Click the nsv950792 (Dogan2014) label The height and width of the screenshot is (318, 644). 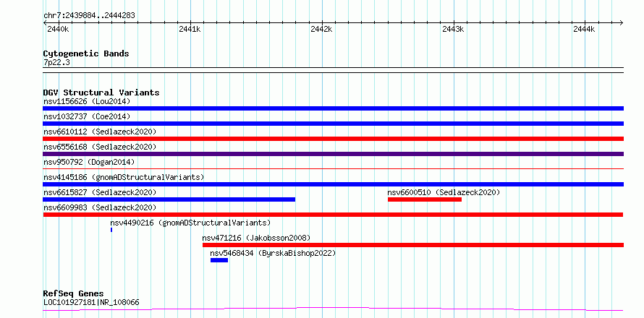pyautogui.click(x=89, y=162)
